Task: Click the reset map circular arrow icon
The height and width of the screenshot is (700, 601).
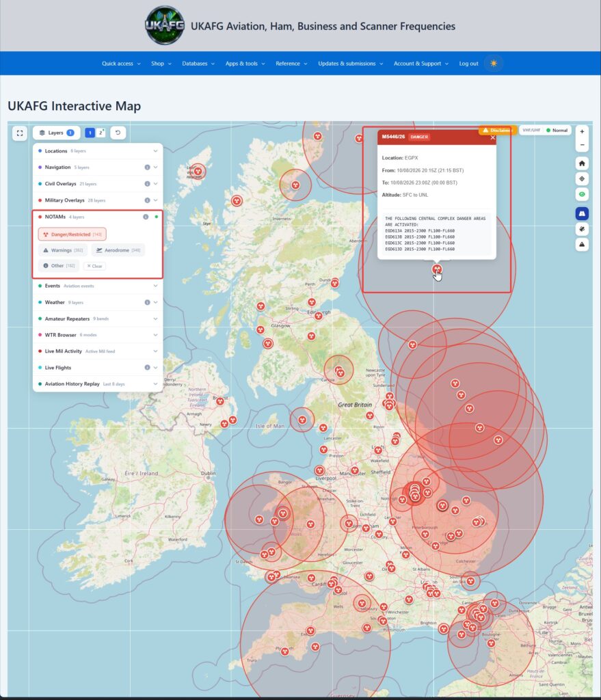Action: [x=118, y=133]
